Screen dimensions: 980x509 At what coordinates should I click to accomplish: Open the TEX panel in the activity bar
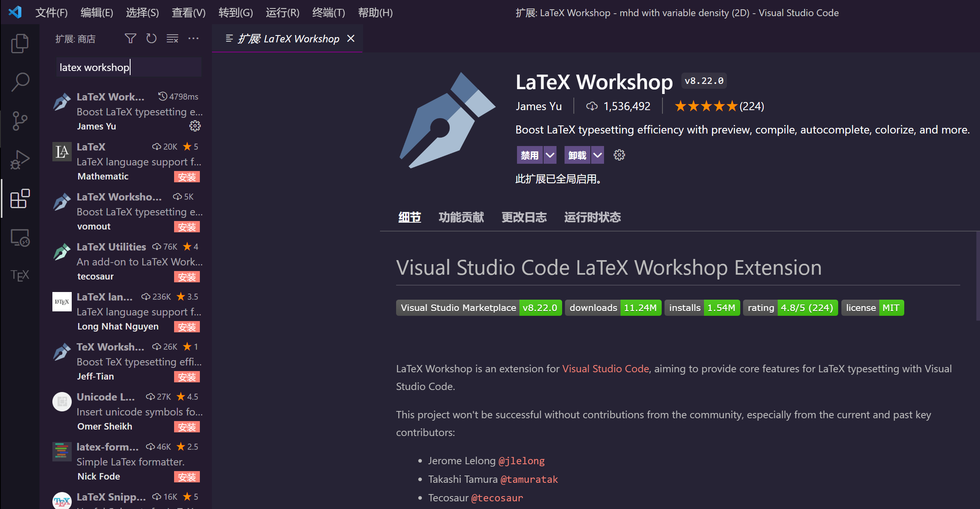click(x=20, y=275)
